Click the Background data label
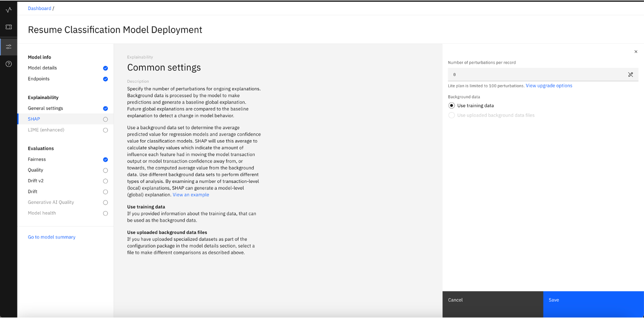Image resolution: width=644 pixels, height=318 pixels. point(464,97)
